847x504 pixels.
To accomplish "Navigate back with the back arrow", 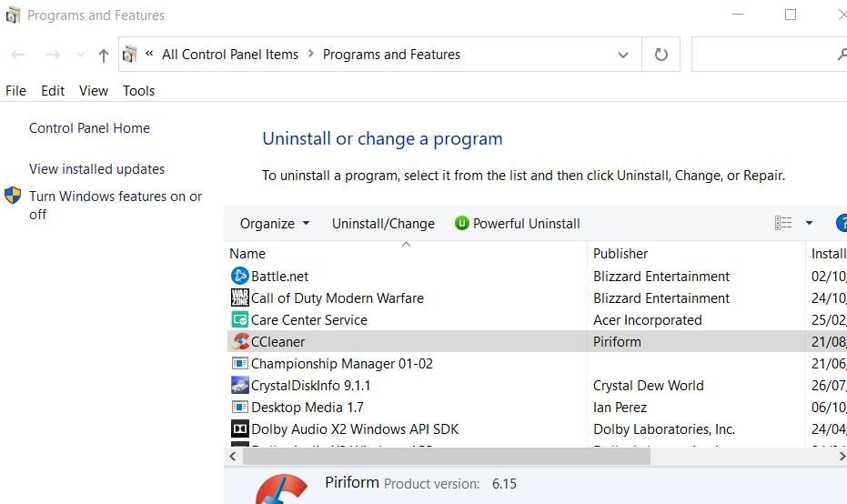I will 18,55.
